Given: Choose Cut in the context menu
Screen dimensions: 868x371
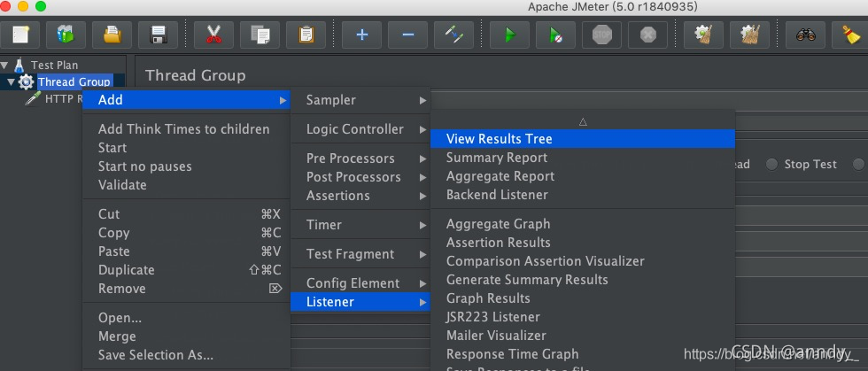Looking at the screenshot, I should (x=186, y=214).
